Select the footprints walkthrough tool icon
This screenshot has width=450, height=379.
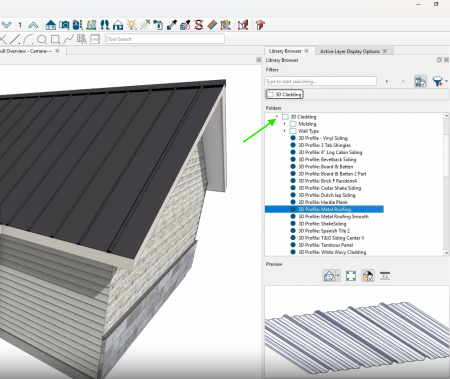coord(105,25)
